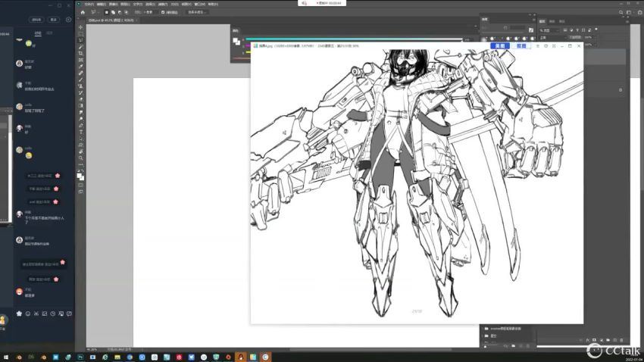This screenshot has width=644, height=362.
Task: Adjust the cyan slider in Color panel
Action: [x=354, y=39]
